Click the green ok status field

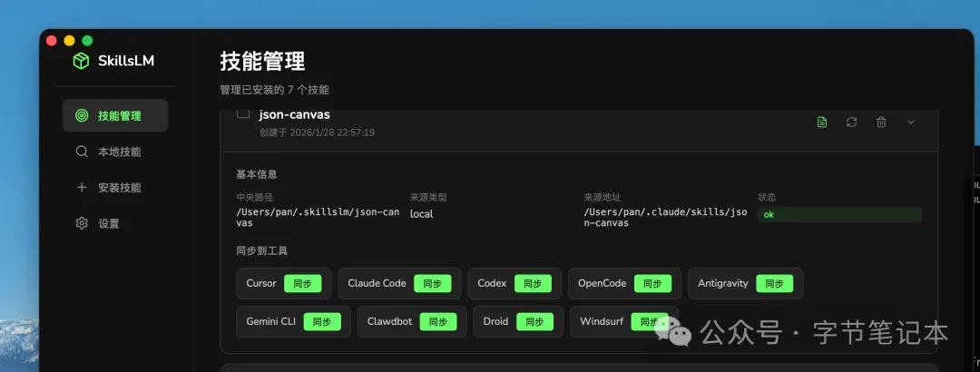click(839, 215)
